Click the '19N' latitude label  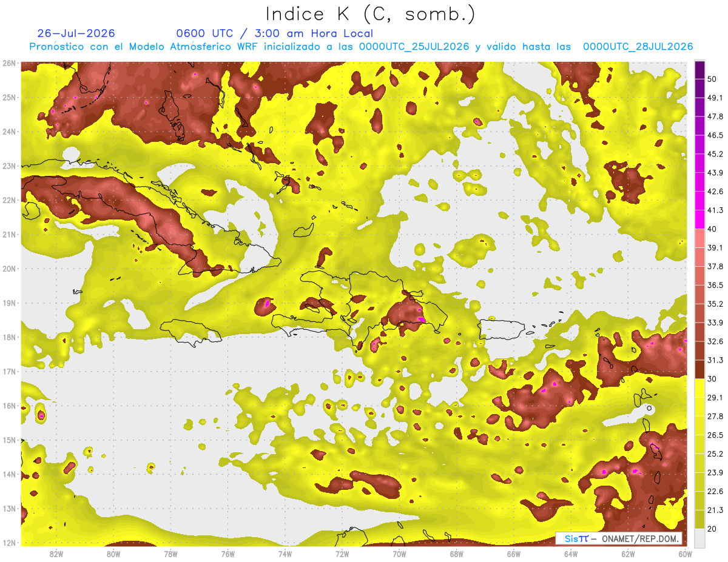coord(9,303)
